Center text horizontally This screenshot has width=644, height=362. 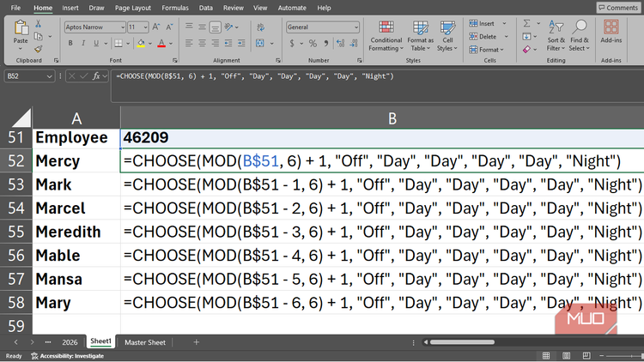tap(202, 43)
